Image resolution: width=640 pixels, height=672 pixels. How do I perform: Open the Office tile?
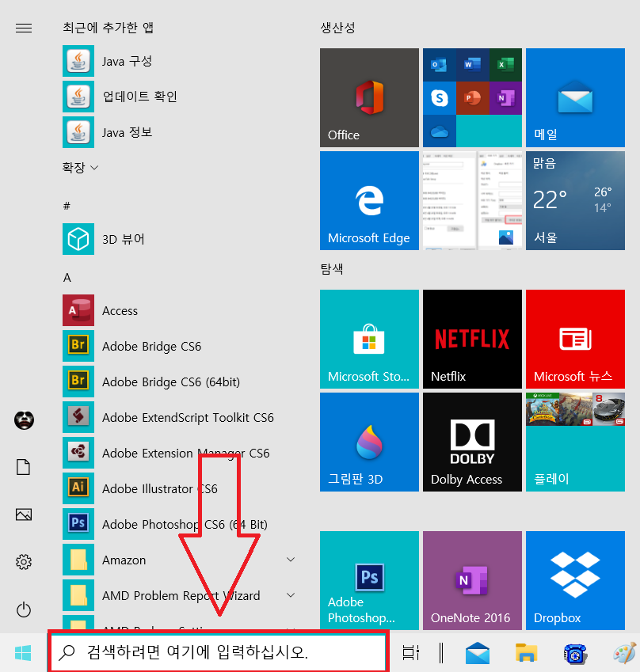pos(369,97)
